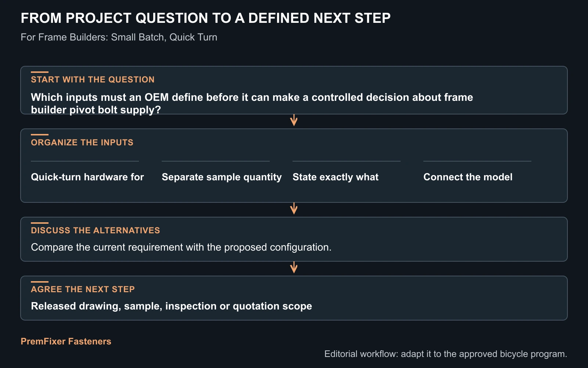Click the Connect the model item
Screen dimensions: 588x368
468,177
